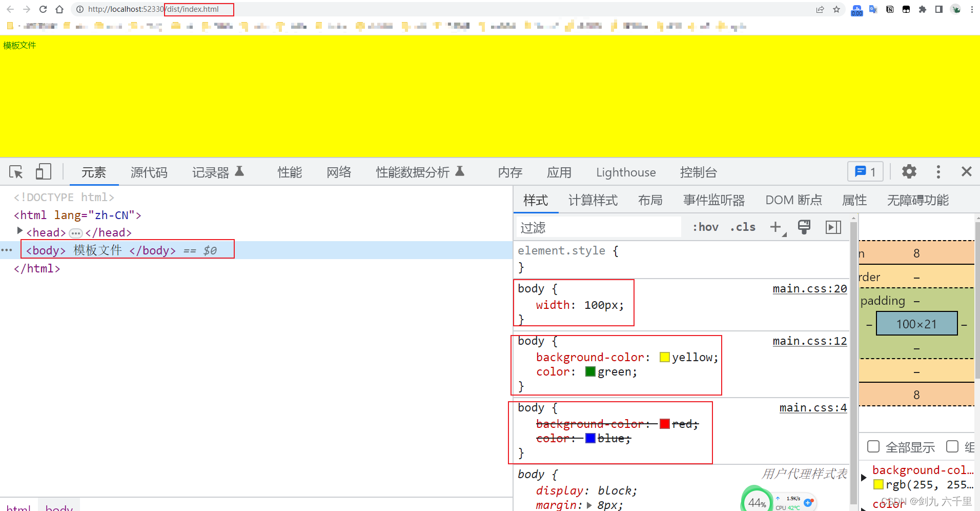Select the 样式 sidebar tab
This screenshot has height=511, width=980.
pos(536,200)
